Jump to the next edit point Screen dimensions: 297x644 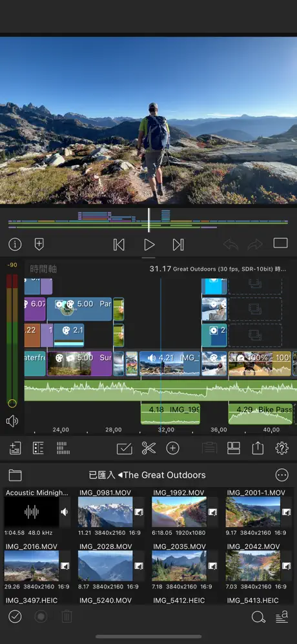pos(178,245)
